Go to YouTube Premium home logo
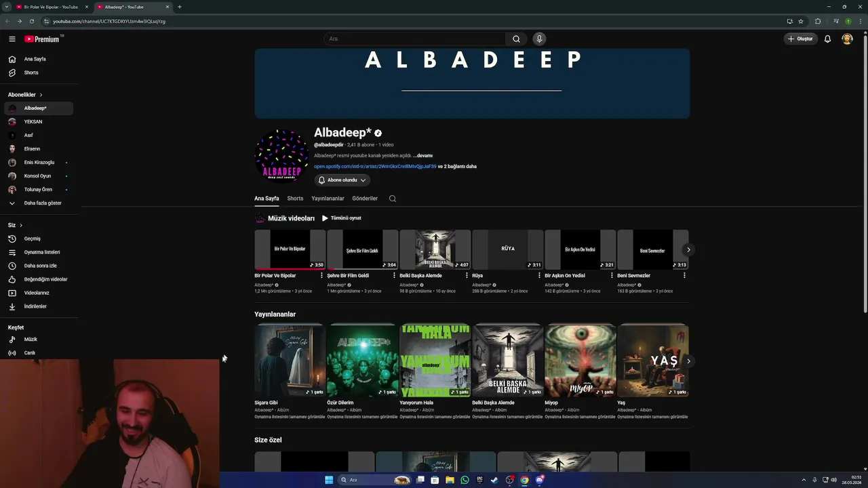The image size is (868, 488). (x=43, y=39)
